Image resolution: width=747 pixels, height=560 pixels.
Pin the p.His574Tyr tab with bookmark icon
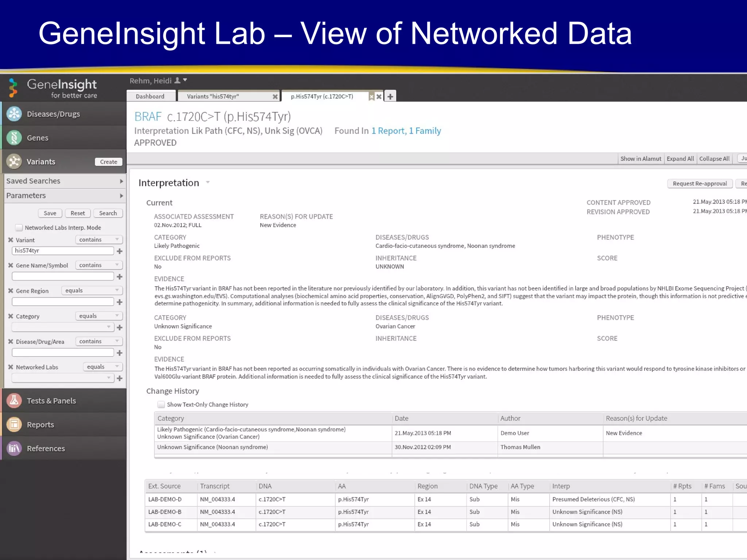[371, 97]
